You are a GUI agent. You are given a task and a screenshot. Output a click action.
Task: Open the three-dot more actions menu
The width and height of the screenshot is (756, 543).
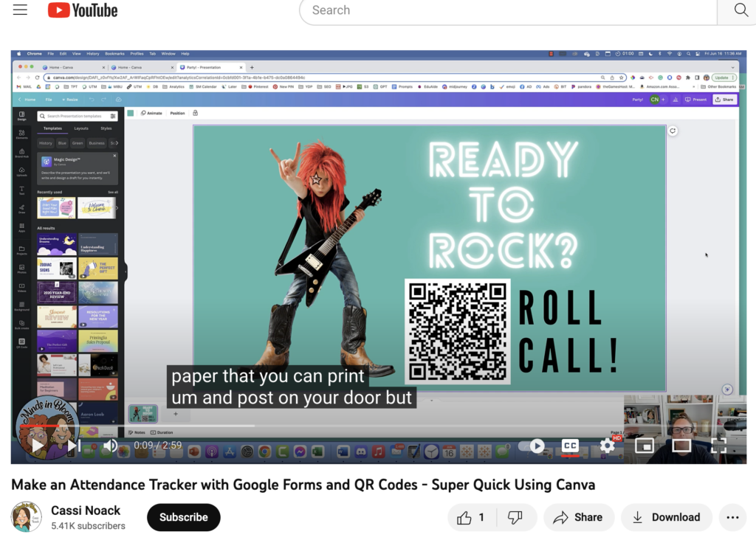732,517
